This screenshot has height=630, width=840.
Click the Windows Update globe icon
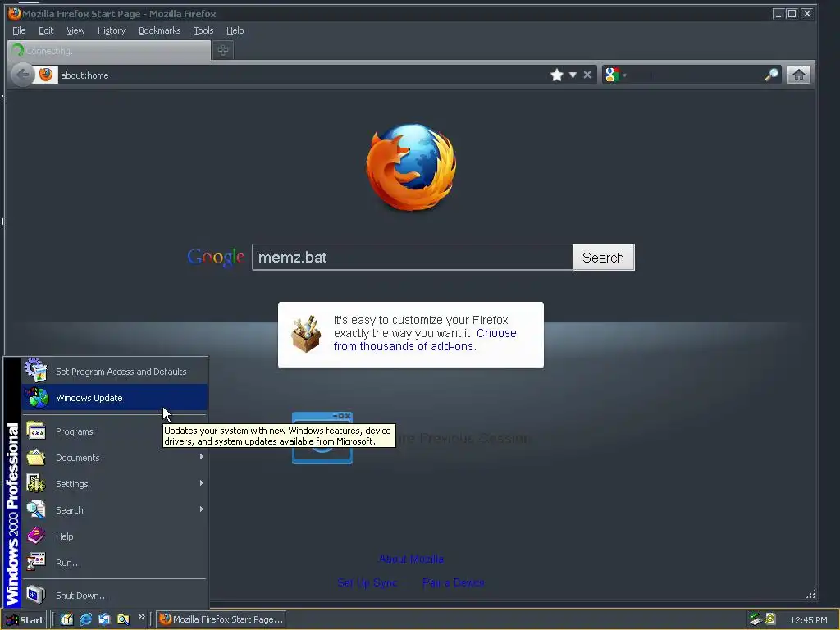click(x=36, y=398)
